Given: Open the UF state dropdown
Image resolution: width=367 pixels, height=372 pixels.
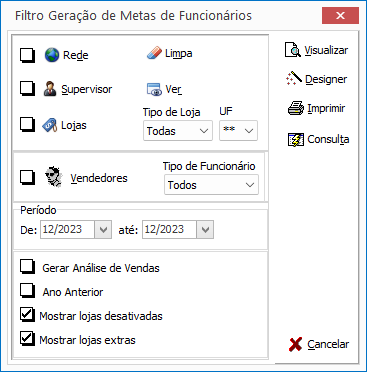Looking at the screenshot, I should coord(238,131).
